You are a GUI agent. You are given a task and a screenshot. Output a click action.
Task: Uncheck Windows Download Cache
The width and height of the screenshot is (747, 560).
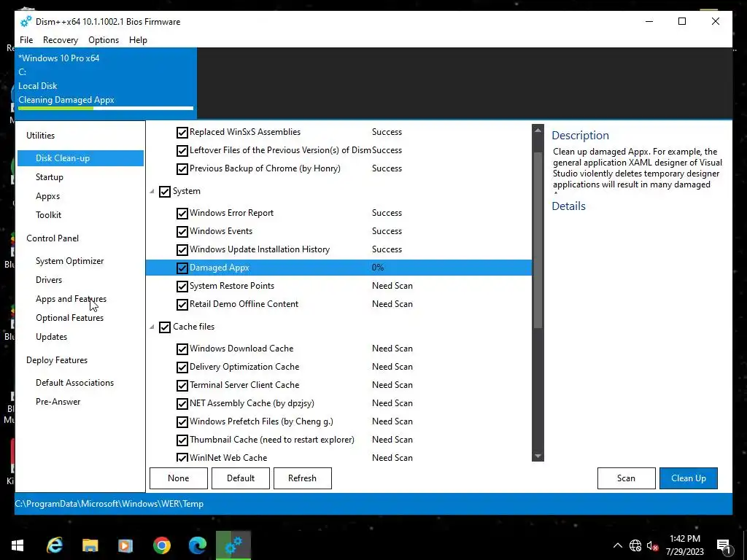(x=182, y=349)
